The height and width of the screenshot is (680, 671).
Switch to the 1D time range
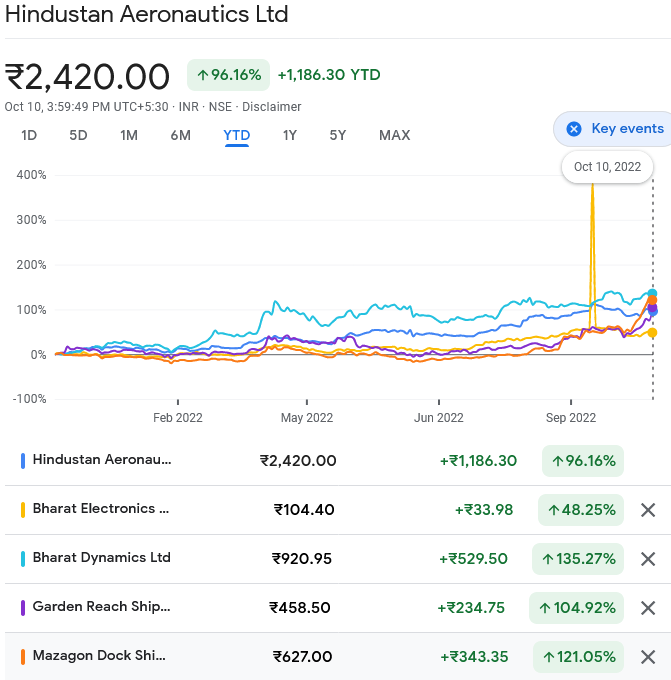point(29,135)
